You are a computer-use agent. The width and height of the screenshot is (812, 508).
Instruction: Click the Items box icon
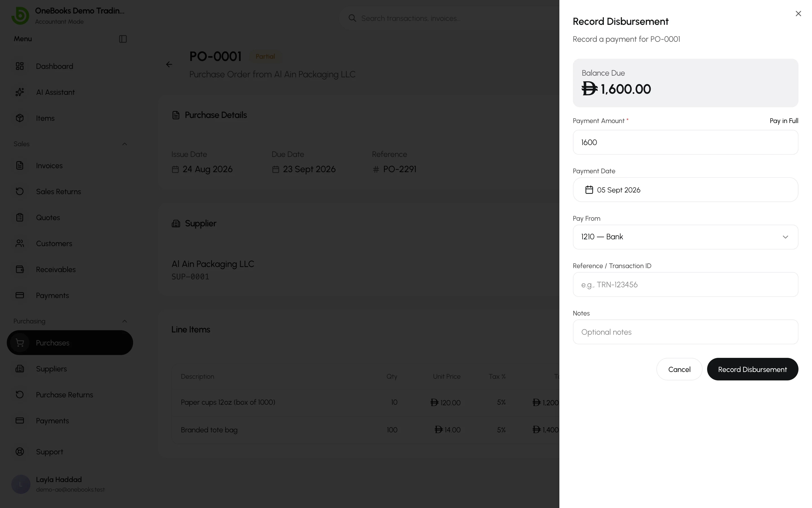coord(20,118)
